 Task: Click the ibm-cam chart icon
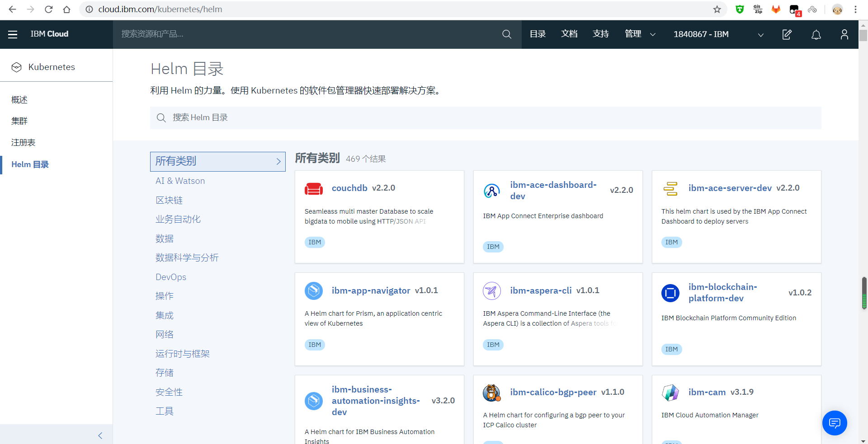click(670, 393)
